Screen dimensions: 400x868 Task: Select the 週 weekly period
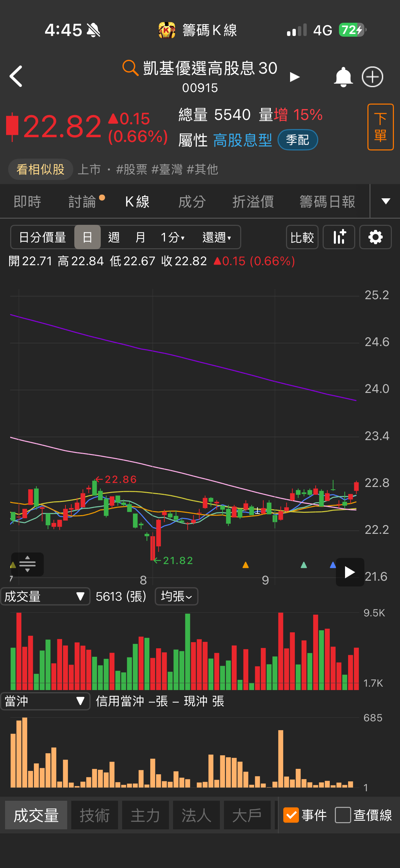pyautogui.click(x=114, y=237)
